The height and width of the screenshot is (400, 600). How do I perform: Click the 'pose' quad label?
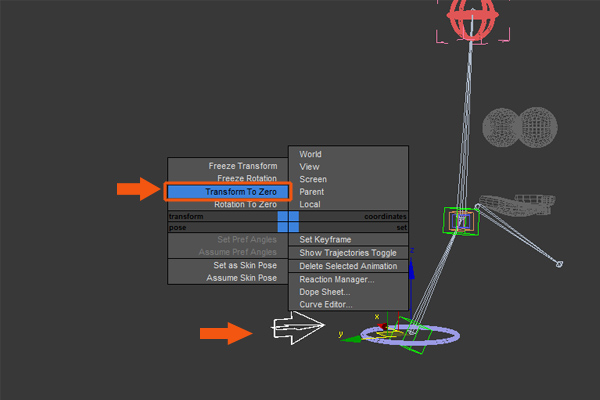coord(178,228)
